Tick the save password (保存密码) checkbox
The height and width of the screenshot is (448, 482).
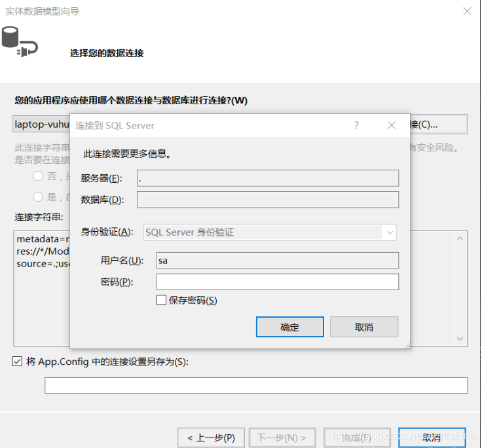(x=161, y=300)
